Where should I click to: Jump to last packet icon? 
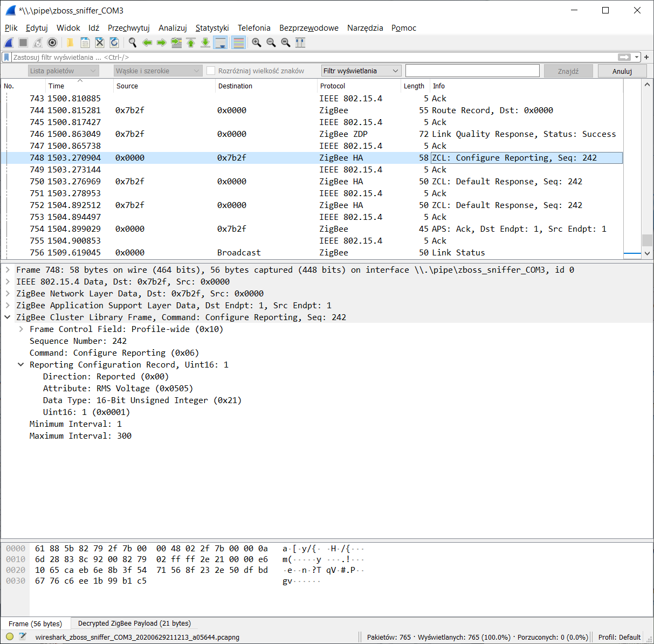coord(205,43)
